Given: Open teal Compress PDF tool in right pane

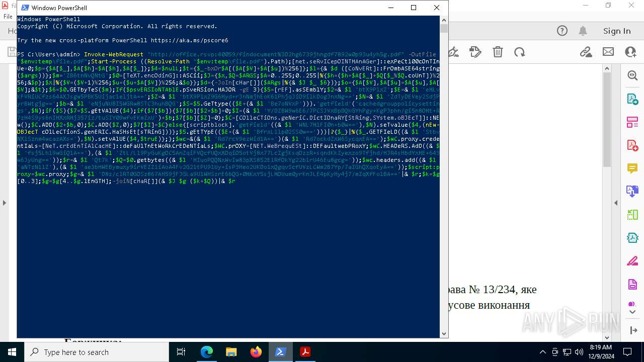Looking at the screenshot, I should (x=632, y=238).
